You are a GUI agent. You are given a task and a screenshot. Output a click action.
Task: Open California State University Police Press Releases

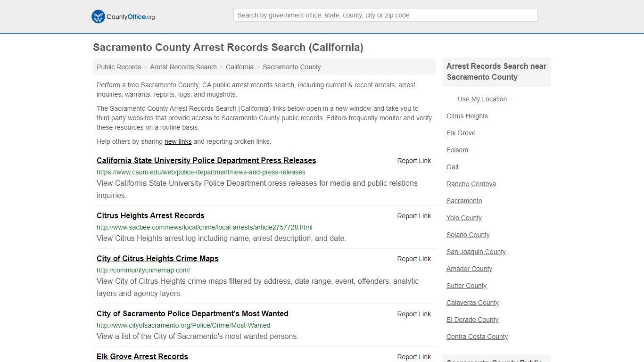coord(206,161)
